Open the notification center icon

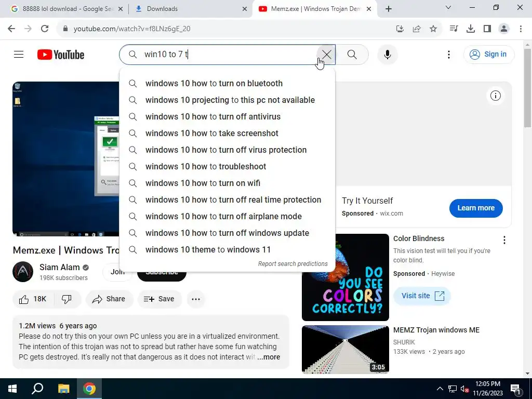(515, 389)
